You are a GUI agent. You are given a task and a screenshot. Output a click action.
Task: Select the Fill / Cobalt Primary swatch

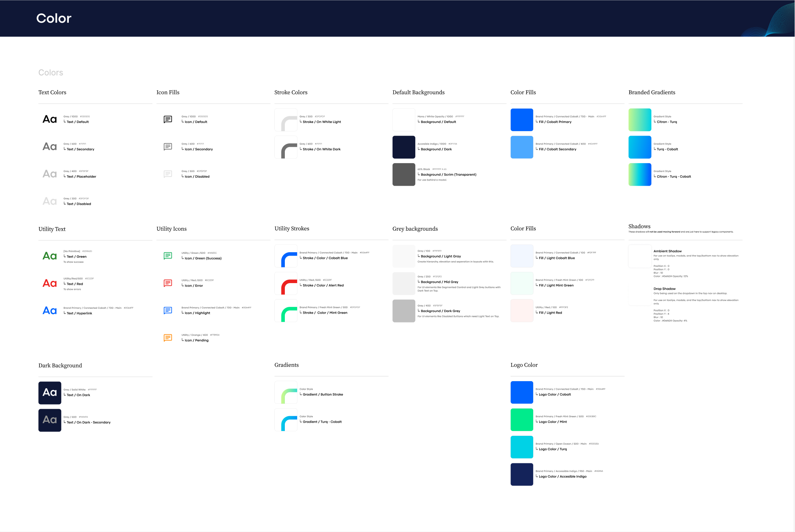(521, 120)
